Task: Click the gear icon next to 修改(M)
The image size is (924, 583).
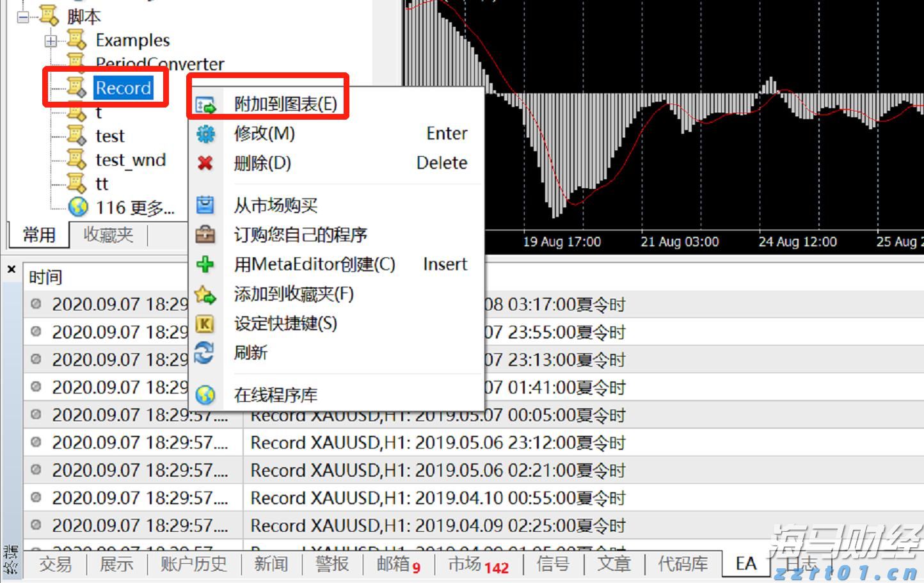Action: 205,133
